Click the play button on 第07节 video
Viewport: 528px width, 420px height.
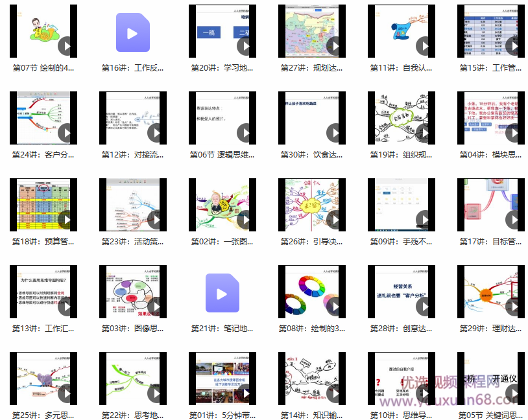(66, 46)
